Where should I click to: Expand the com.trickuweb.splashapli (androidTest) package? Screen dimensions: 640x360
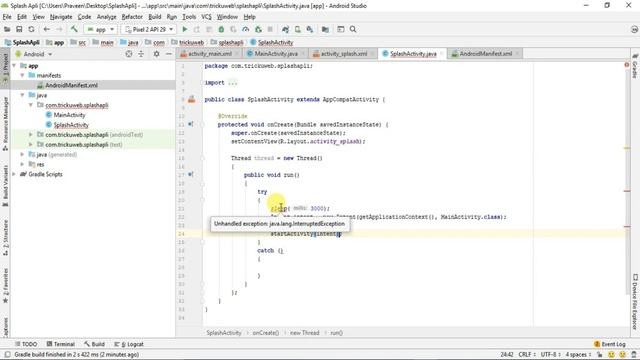pos(31,135)
